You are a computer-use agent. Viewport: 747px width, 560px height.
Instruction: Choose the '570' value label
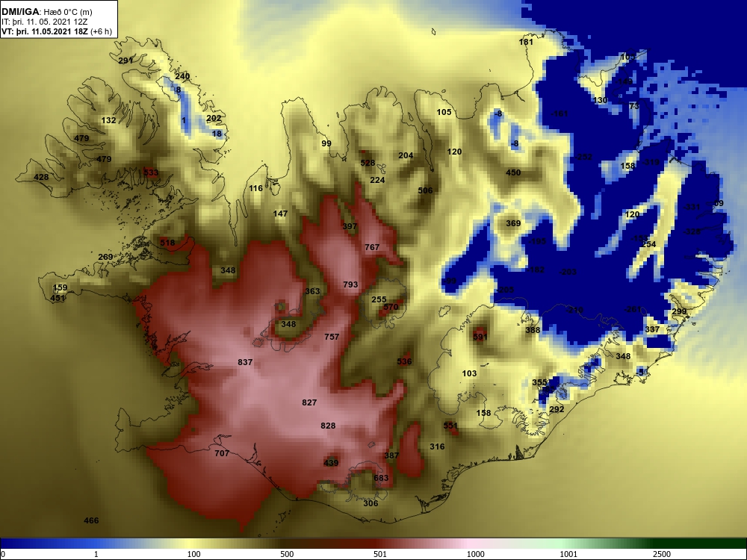pos(391,307)
